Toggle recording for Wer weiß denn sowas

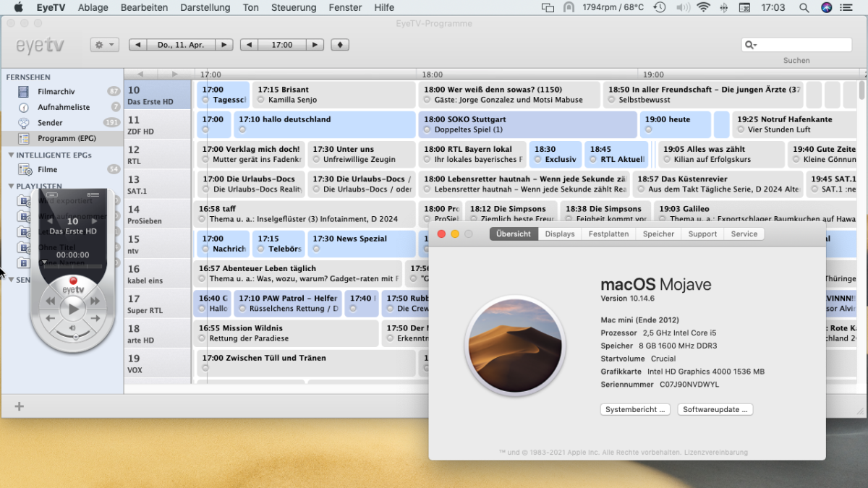point(427,100)
